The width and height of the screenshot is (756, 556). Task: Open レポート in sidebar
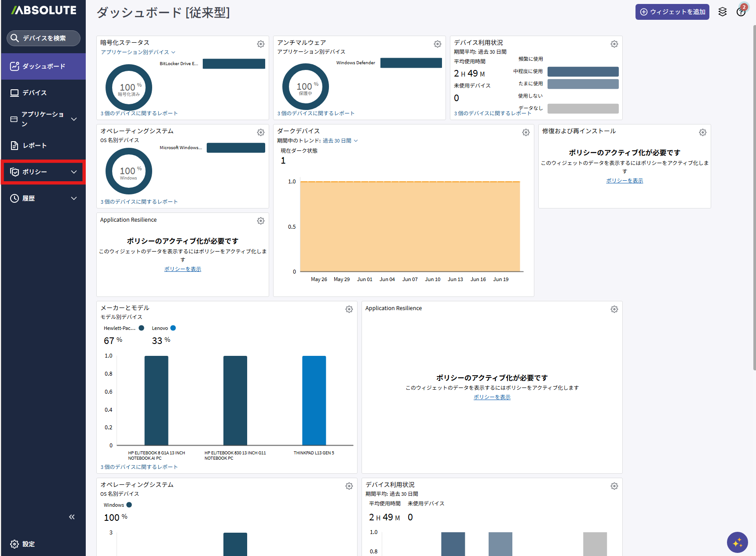43,146
